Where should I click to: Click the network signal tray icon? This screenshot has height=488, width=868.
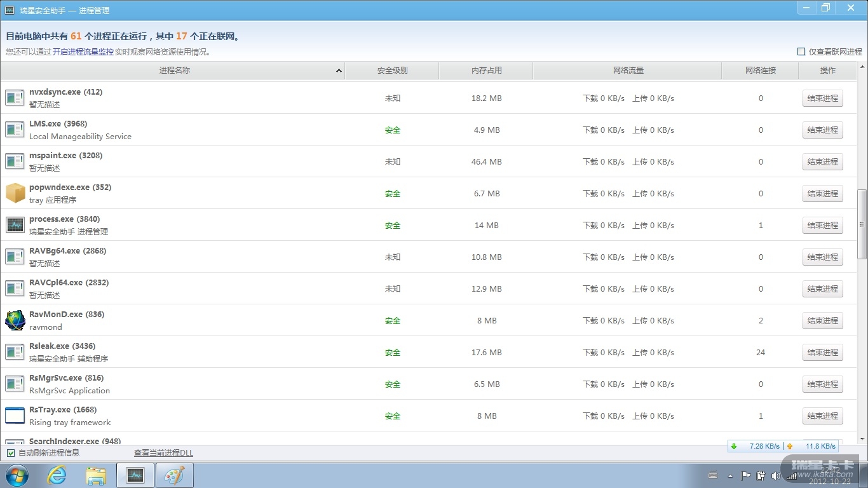(791, 475)
